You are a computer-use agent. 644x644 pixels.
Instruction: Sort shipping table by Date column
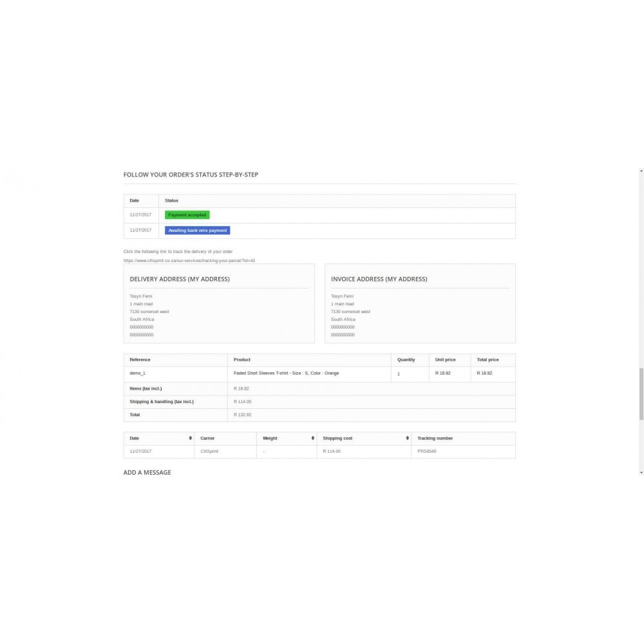[x=158, y=438]
